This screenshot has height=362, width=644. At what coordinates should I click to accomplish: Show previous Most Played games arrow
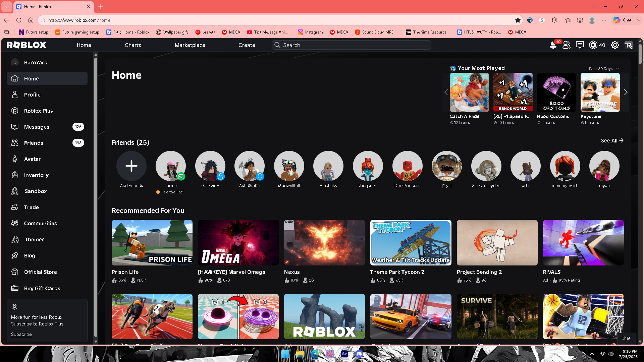pyautogui.click(x=446, y=92)
